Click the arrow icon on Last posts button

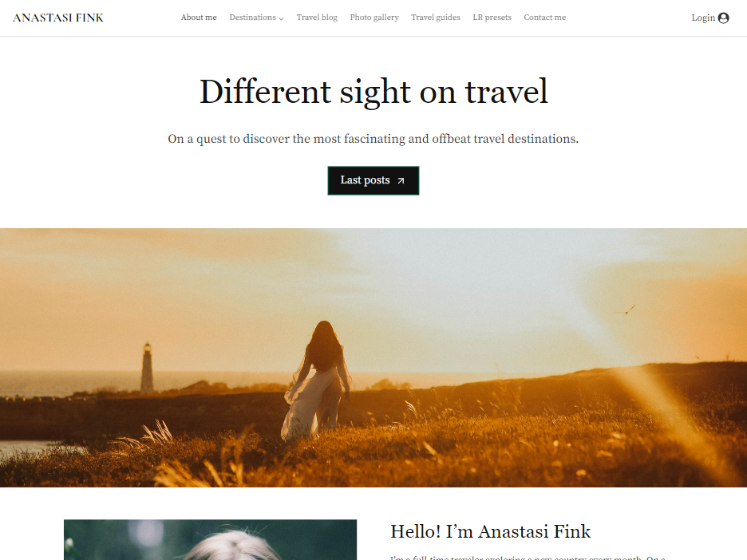(x=401, y=181)
